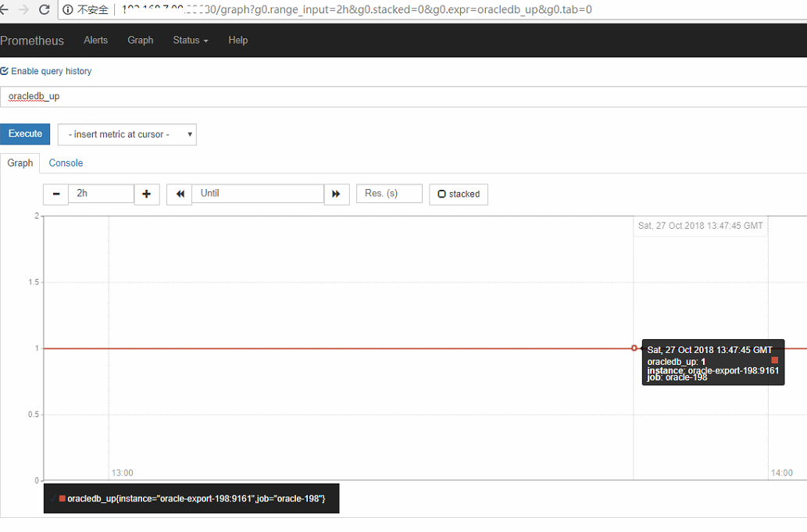Image resolution: width=807 pixels, height=532 pixels.
Task: Run the query with Execute
Action: pos(25,134)
